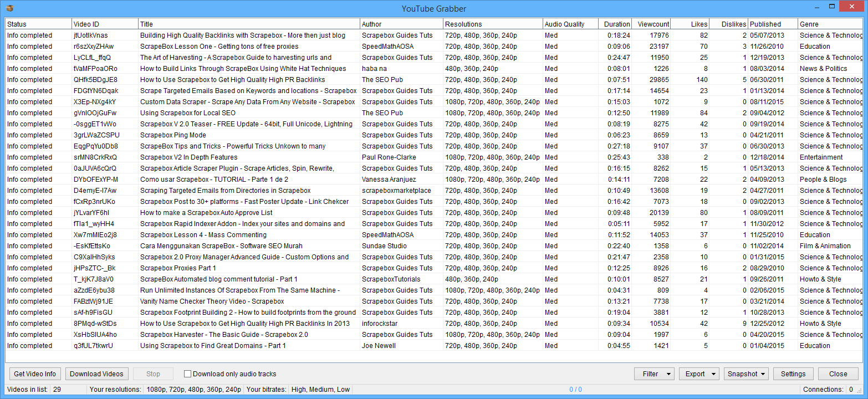868x399 pixels.
Task: Open the Export dropdown menu
Action: coord(698,374)
